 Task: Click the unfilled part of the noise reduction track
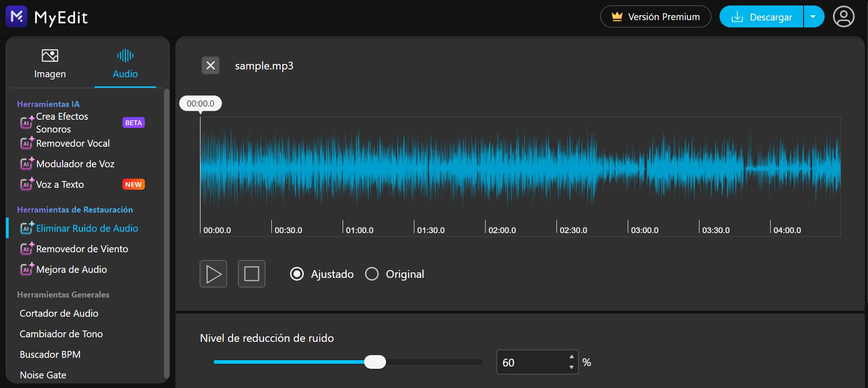coord(434,362)
